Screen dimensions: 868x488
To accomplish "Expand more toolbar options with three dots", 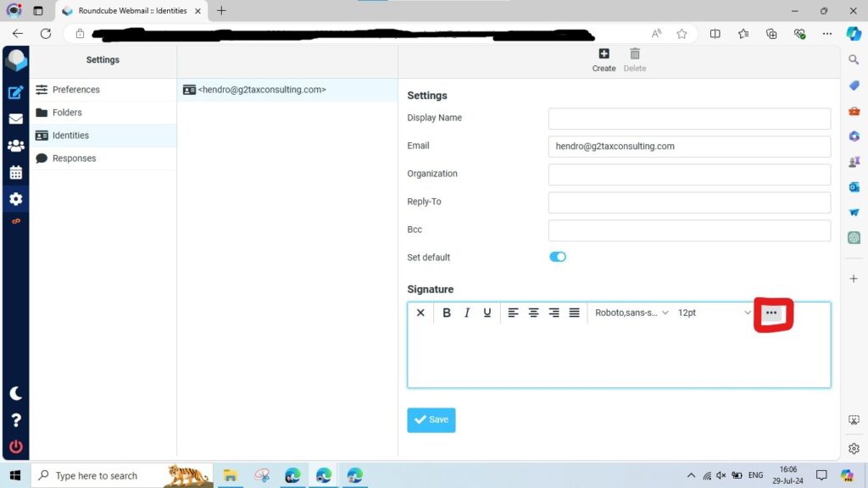I will tap(771, 313).
